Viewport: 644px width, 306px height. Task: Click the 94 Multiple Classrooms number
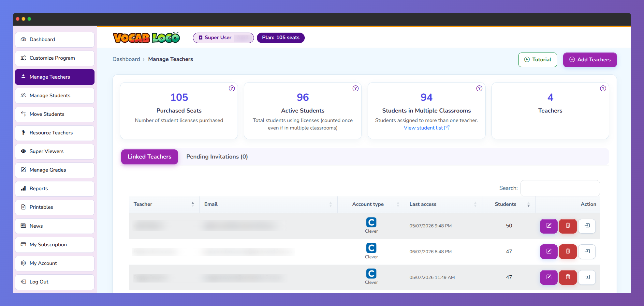[x=427, y=97]
